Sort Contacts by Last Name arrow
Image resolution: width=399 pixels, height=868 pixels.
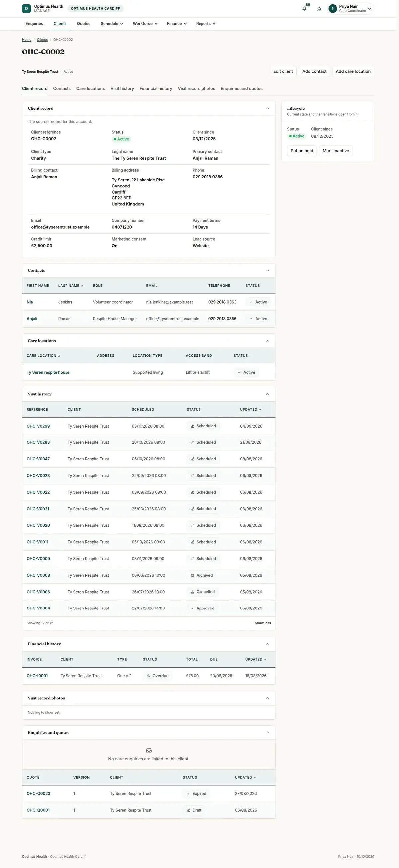coord(82,286)
